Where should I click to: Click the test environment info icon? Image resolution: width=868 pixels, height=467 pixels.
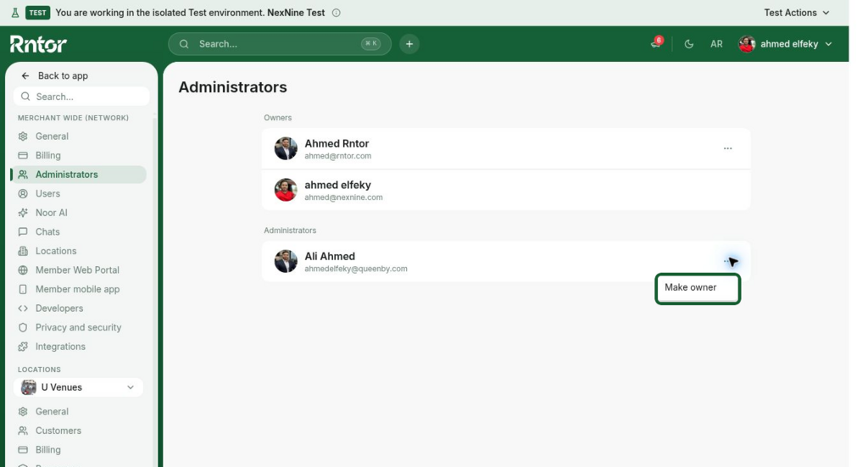tap(336, 13)
